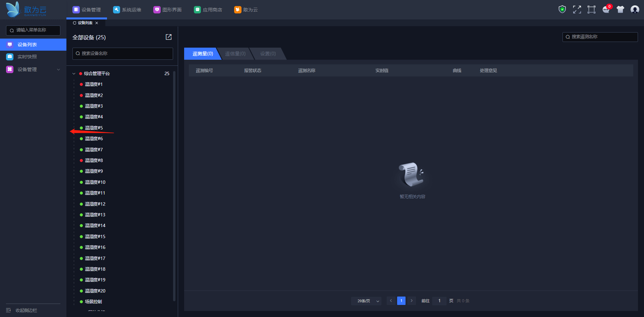This screenshot has height=317, width=644.
Task: Click the 敢为云 butterfly logo
Action: [26, 9]
